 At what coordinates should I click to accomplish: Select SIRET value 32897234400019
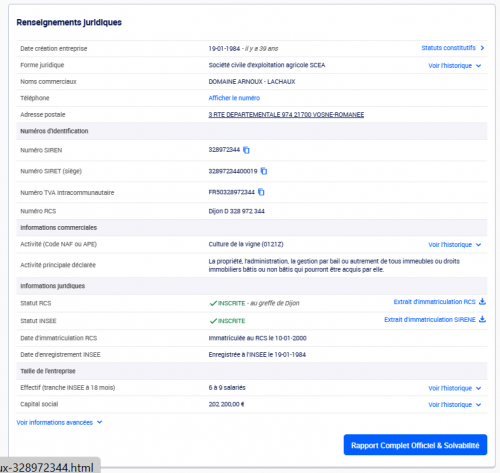tap(233, 171)
